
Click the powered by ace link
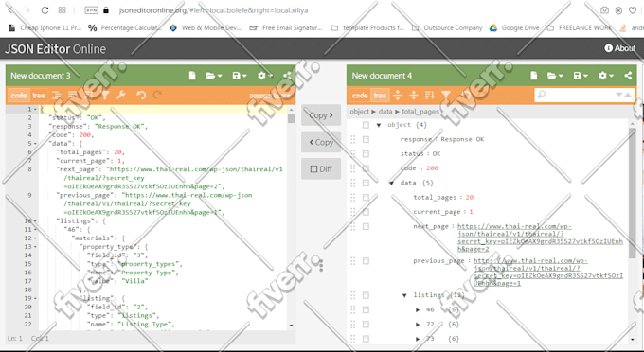click(270, 96)
